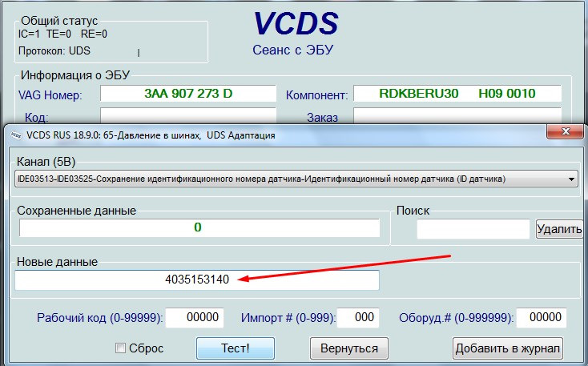Click the Оборуд.# input field
The height and width of the screenshot is (366, 588).
[x=541, y=318]
